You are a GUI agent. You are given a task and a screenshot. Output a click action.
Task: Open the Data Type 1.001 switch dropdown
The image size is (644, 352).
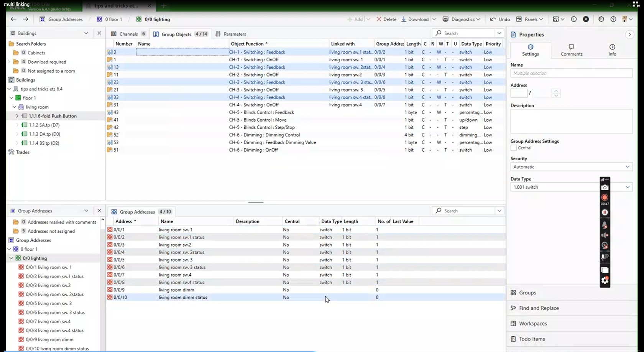pos(571,187)
